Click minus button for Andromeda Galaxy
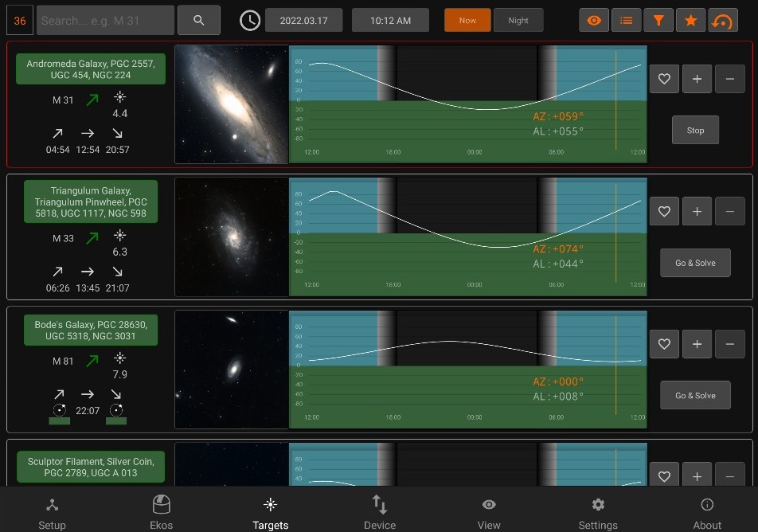Viewport: 758px width, 532px height. tap(729, 79)
